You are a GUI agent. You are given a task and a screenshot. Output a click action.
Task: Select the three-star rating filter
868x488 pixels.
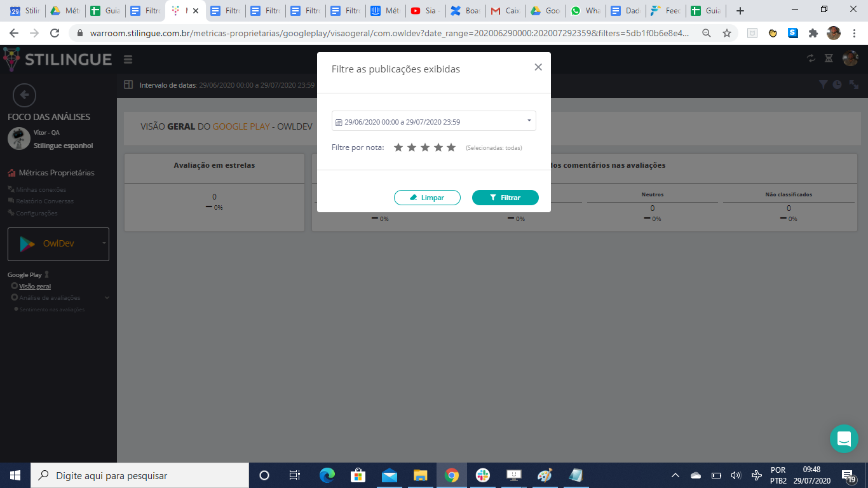425,147
